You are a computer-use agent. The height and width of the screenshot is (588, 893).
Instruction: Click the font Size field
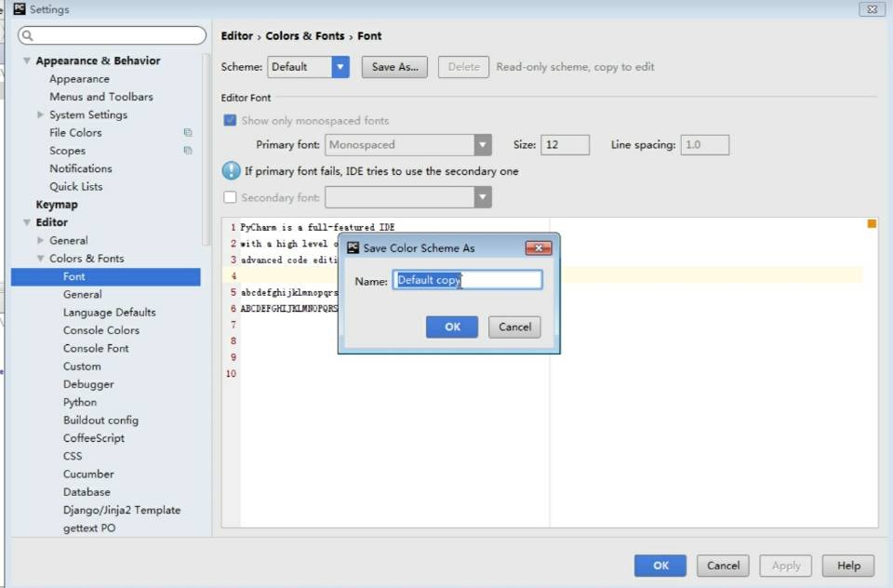pos(565,145)
